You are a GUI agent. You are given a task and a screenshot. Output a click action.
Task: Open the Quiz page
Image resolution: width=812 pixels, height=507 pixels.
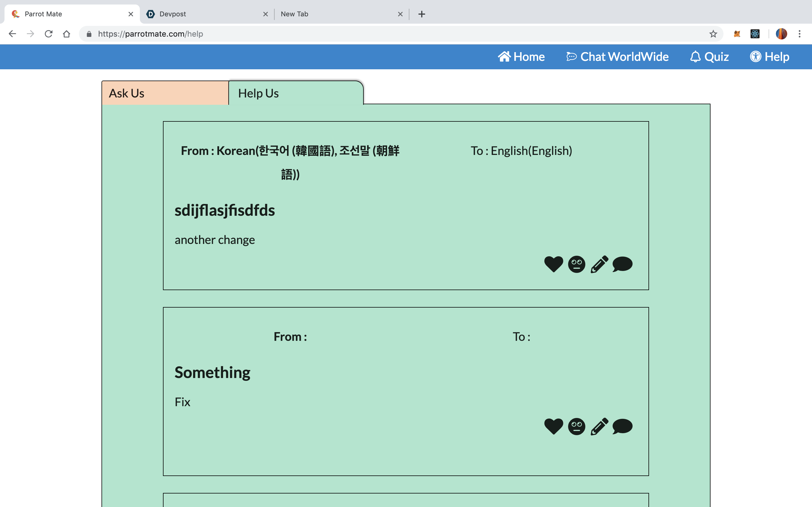(x=709, y=57)
